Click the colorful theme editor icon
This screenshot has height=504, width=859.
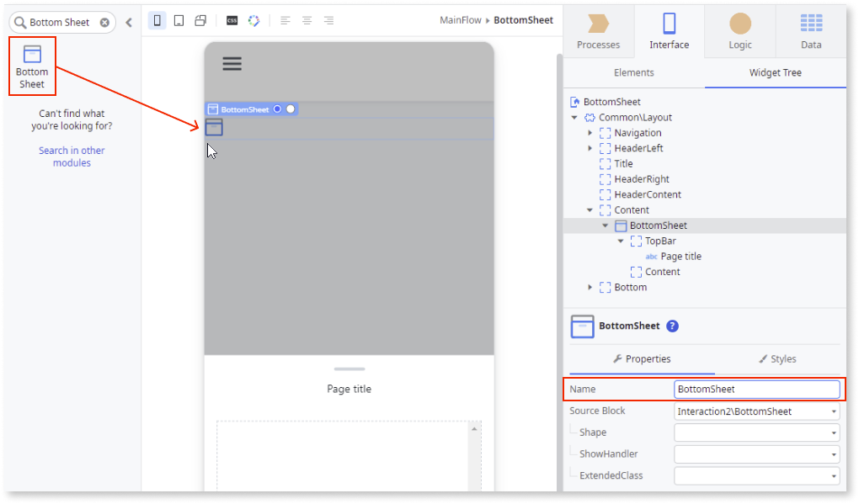pos(253,21)
